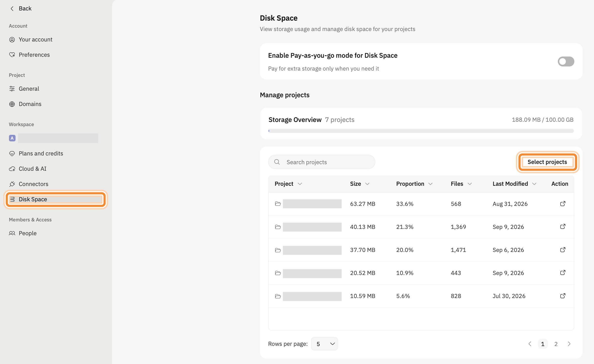Screen dimensions: 594x364
Task: Click the Action column header
Action: point(560,184)
